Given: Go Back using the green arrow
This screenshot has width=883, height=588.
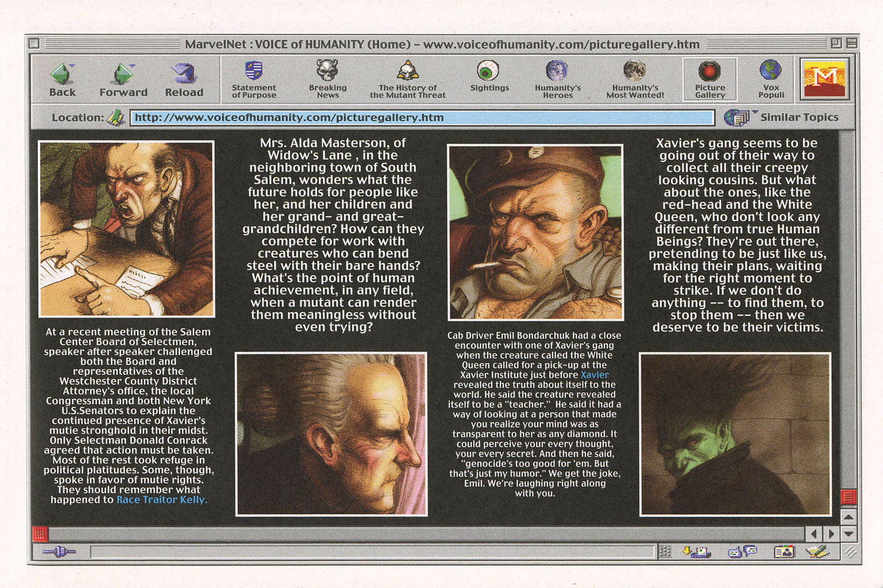Looking at the screenshot, I should coord(62,80).
